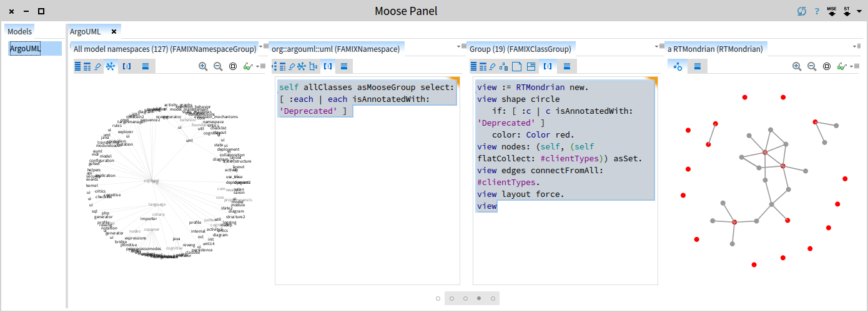Click the refresh icon in the title bar
This screenshot has height=312, width=868.
802,11
